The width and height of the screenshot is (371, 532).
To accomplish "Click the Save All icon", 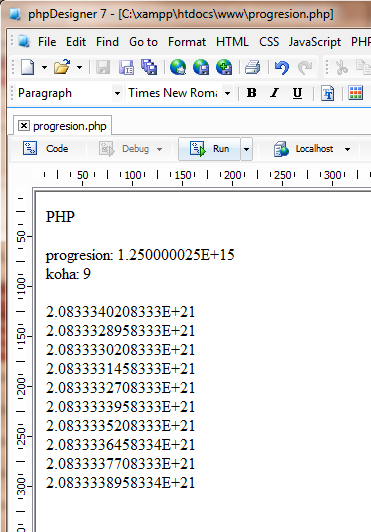I will pyautogui.click(x=149, y=67).
